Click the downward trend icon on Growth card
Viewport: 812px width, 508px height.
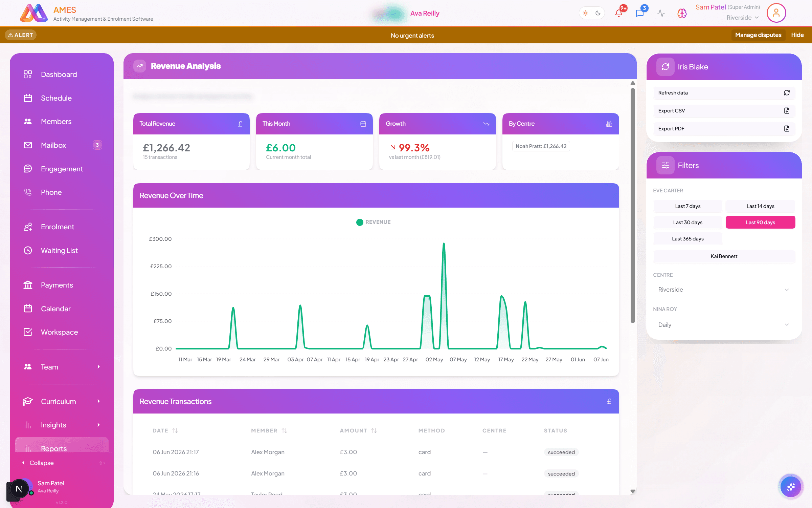[x=487, y=124]
